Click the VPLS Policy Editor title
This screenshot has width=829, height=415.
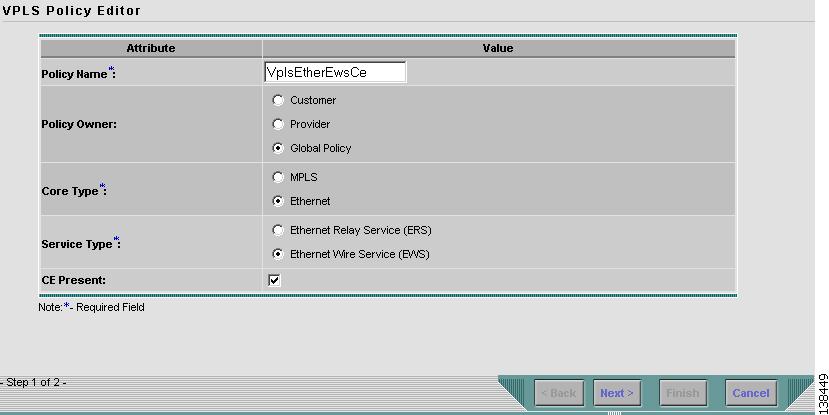71,11
